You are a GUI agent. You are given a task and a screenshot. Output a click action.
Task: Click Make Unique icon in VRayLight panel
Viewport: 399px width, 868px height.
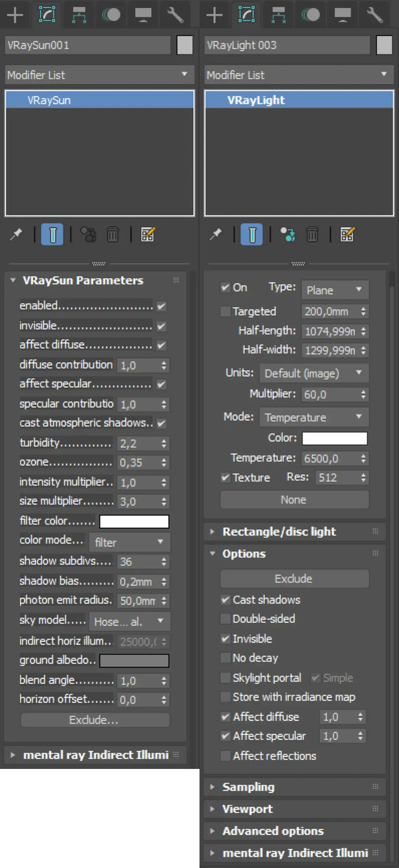pos(288,234)
